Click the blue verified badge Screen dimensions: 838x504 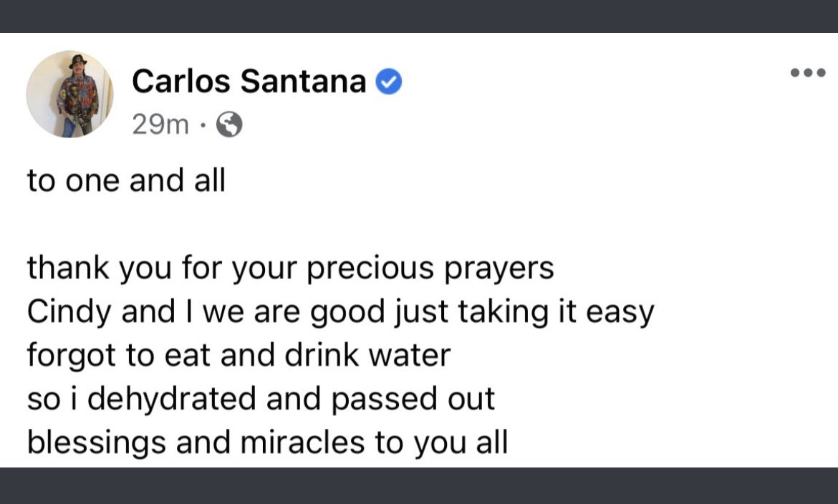coord(389,83)
